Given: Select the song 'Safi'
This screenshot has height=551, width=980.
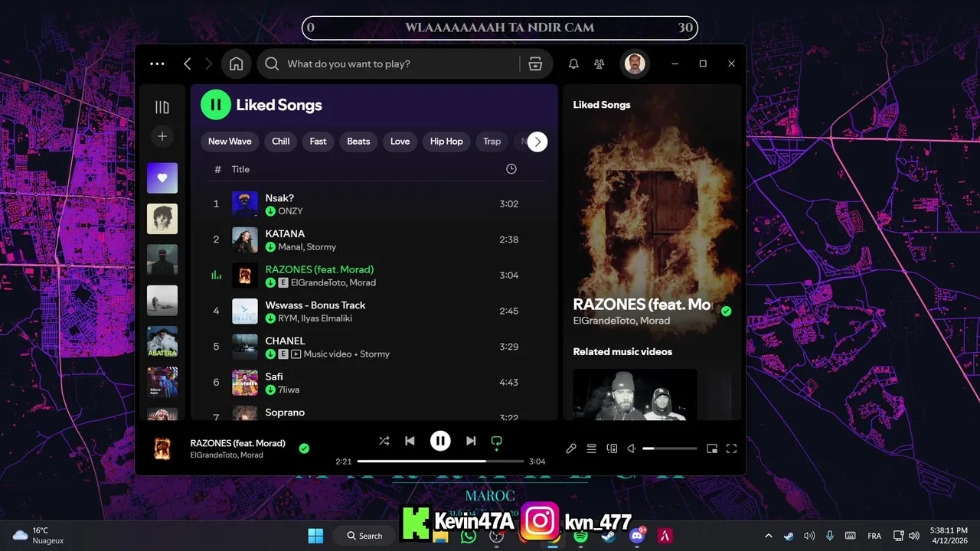Looking at the screenshot, I should pyautogui.click(x=274, y=377).
